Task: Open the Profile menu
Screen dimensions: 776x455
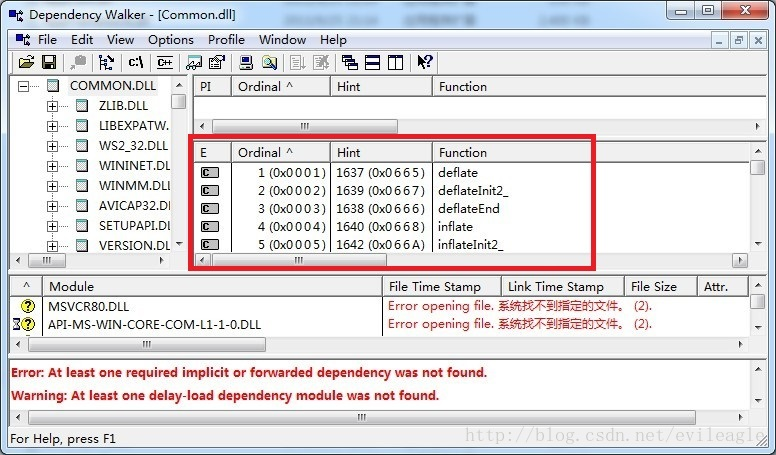Action: pos(226,40)
